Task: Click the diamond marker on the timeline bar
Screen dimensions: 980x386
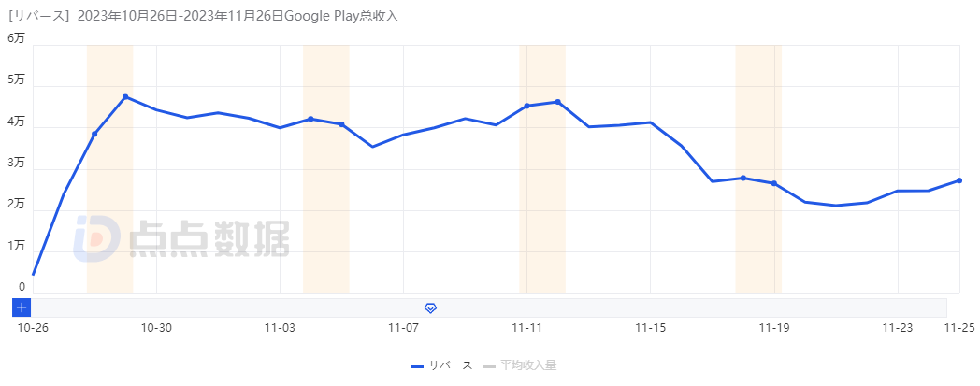Action: point(431,307)
